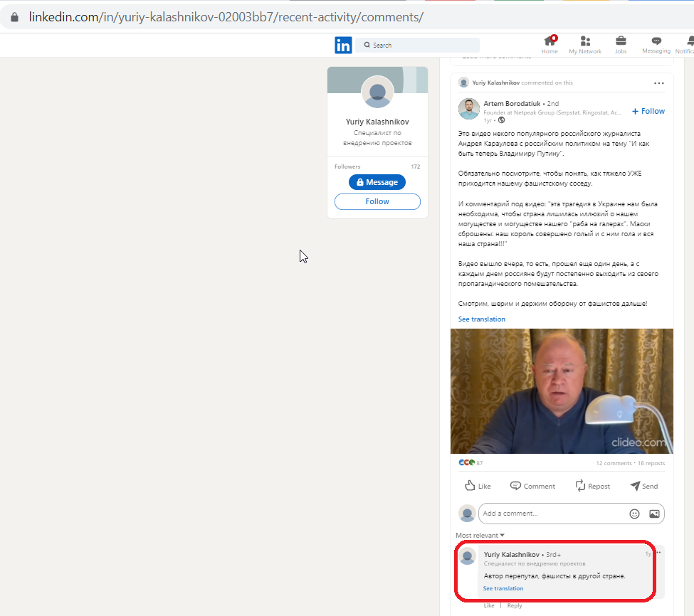
Task: Click the LinkedIn logo icon
Action: (x=343, y=45)
